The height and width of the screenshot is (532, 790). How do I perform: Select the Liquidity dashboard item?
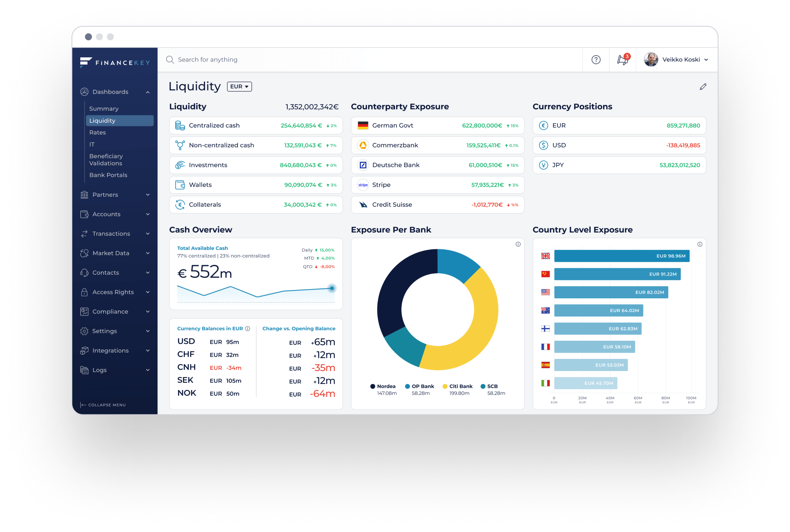tap(120, 121)
